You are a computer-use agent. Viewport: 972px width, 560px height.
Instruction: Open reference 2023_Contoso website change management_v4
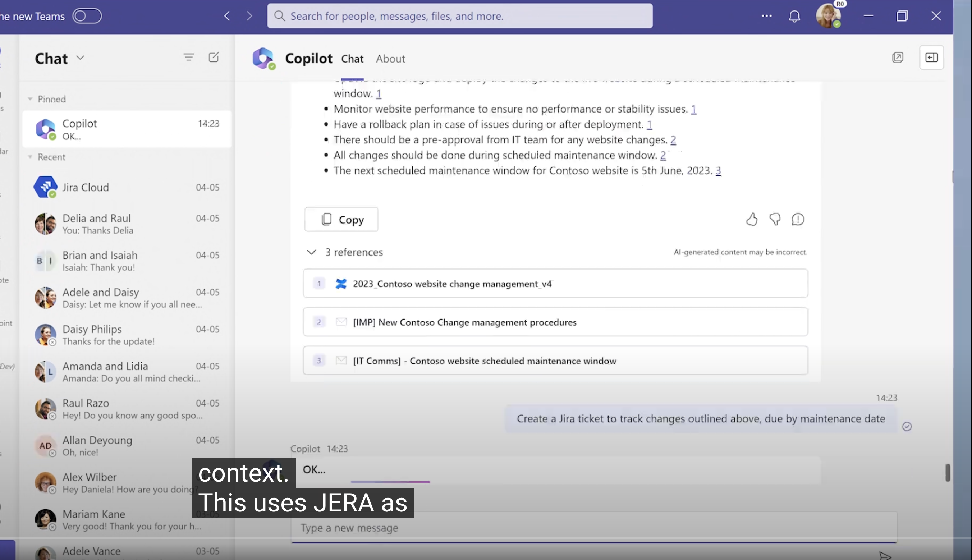(555, 284)
